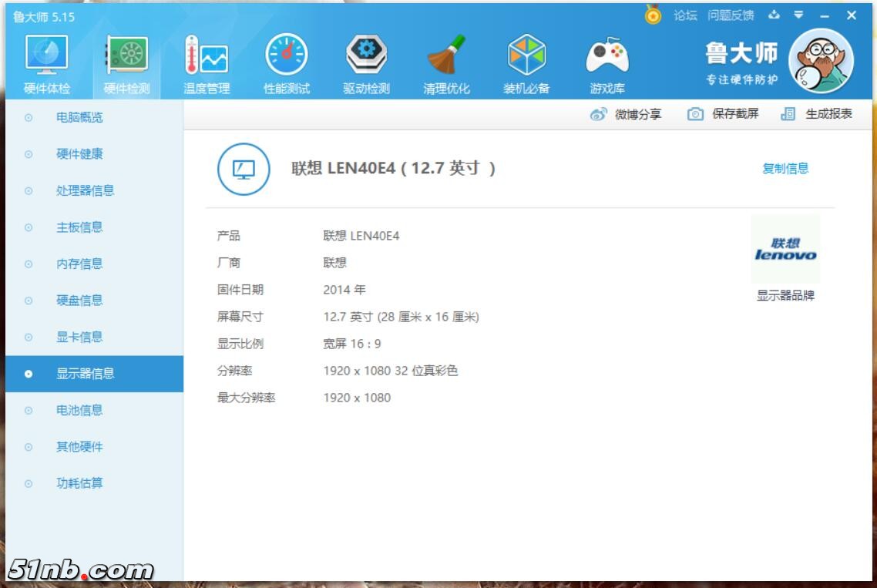Screen dimensions: 877x588
Task: Open the 性能测试 speedometer icon
Action: [286, 57]
